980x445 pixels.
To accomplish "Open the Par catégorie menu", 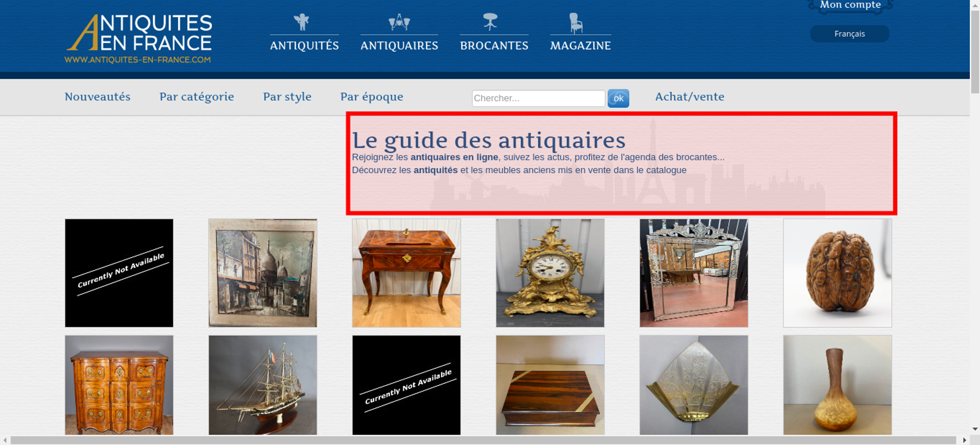I will [x=196, y=97].
